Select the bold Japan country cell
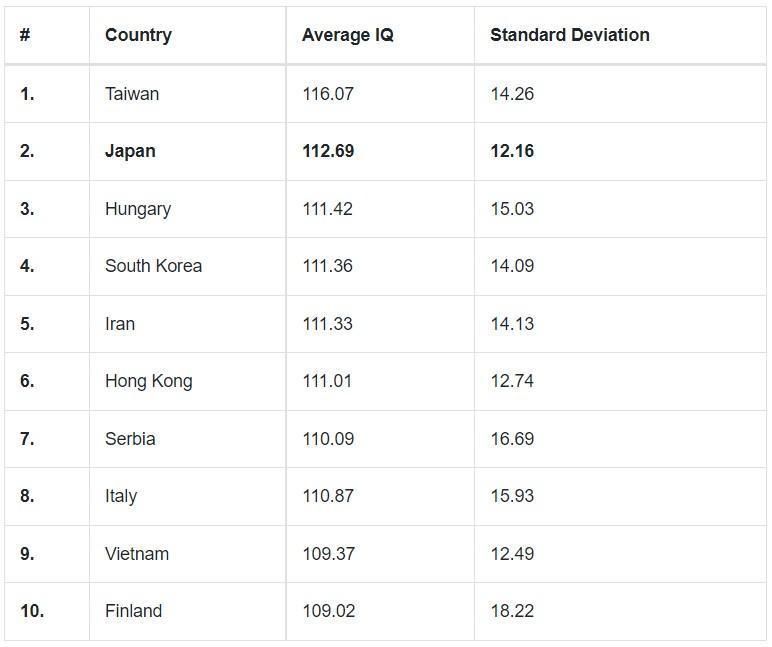This screenshot has width=772, height=647. click(130, 151)
